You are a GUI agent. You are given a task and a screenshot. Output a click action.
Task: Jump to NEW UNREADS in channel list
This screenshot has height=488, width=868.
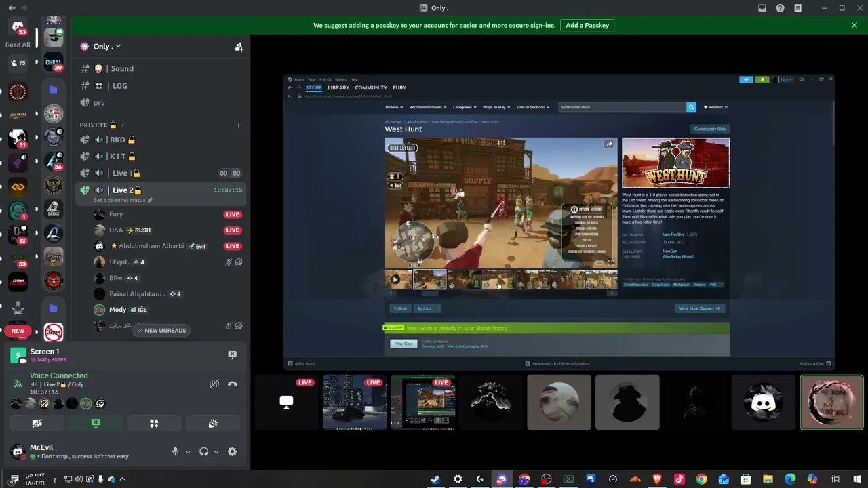pyautogui.click(x=161, y=331)
